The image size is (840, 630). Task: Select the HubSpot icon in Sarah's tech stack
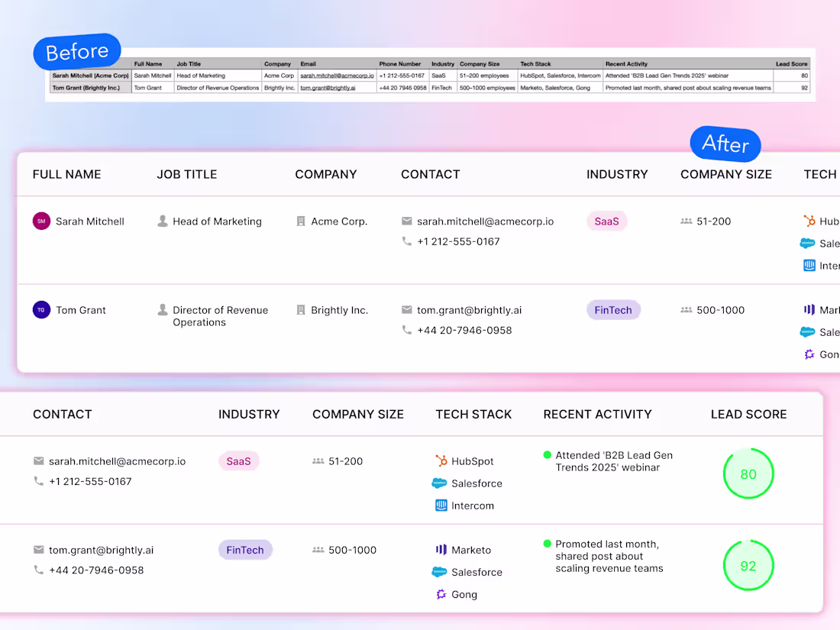tap(441, 461)
